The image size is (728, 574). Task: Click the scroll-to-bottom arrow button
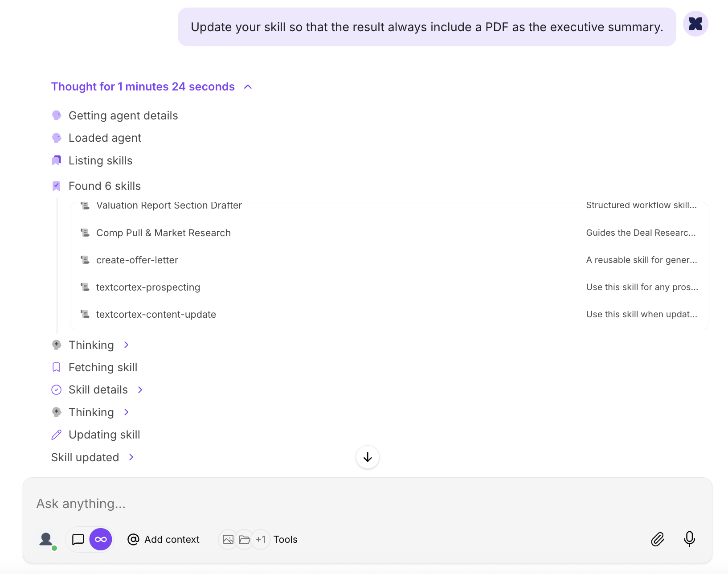coord(367,457)
